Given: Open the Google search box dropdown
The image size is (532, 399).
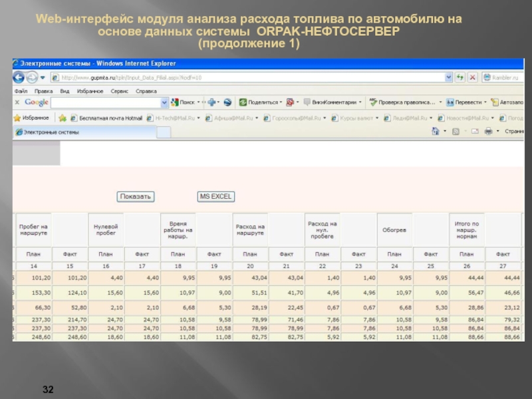Looking at the screenshot, I should tap(164, 102).
